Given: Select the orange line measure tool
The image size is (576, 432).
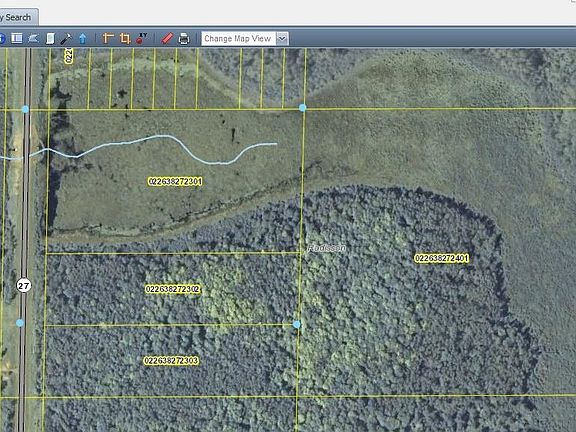Looking at the screenshot, I should pyautogui.click(x=108, y=38).
